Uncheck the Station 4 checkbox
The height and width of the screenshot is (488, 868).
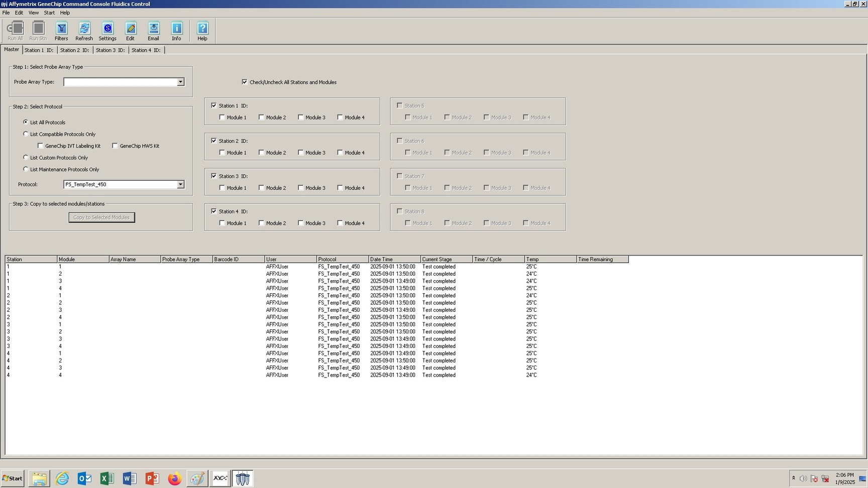pyautogui.click(x=214, y=211)
